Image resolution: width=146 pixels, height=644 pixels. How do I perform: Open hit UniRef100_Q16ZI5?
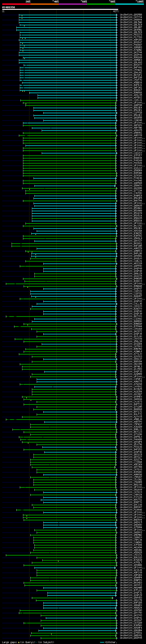coord(131,276)
